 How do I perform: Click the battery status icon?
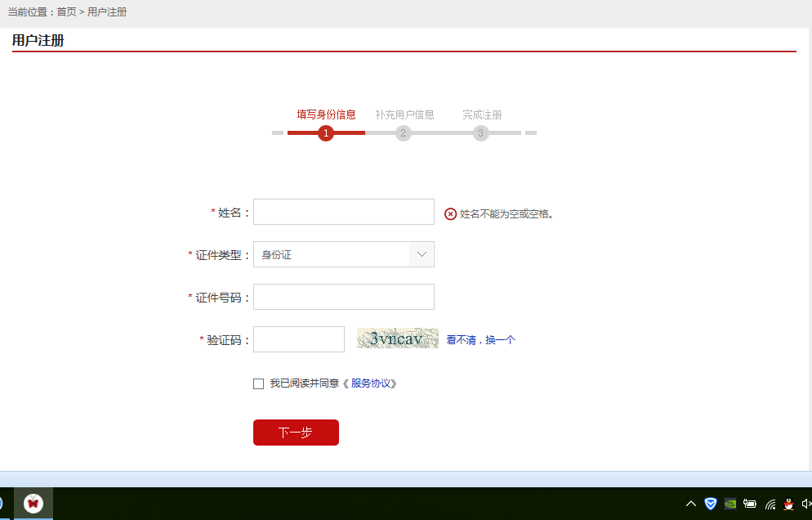tap(750, 504)
